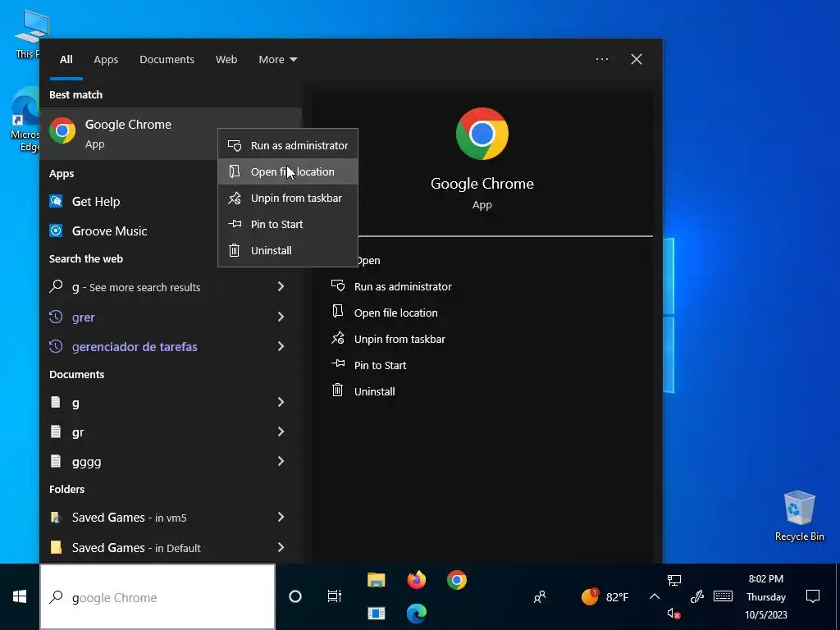840x630 pixels.
Task: Open the 'grer' search history suggestion
Action: (83, 317)
